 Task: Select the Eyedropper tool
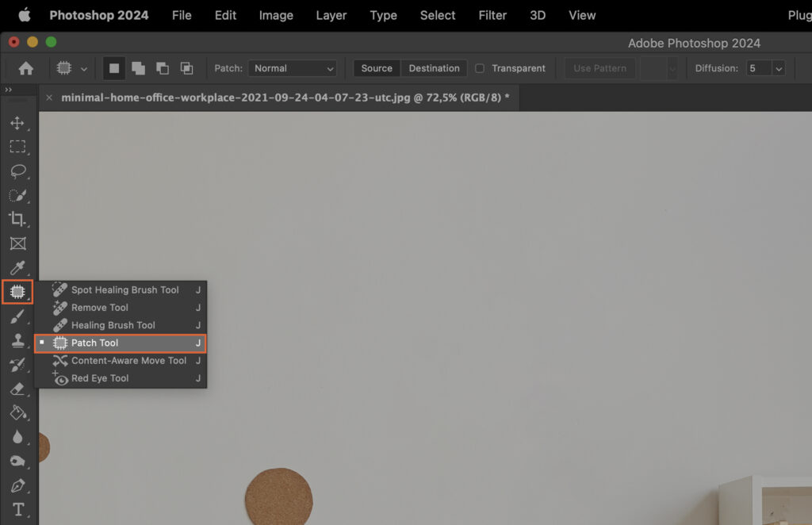point(18,267)
